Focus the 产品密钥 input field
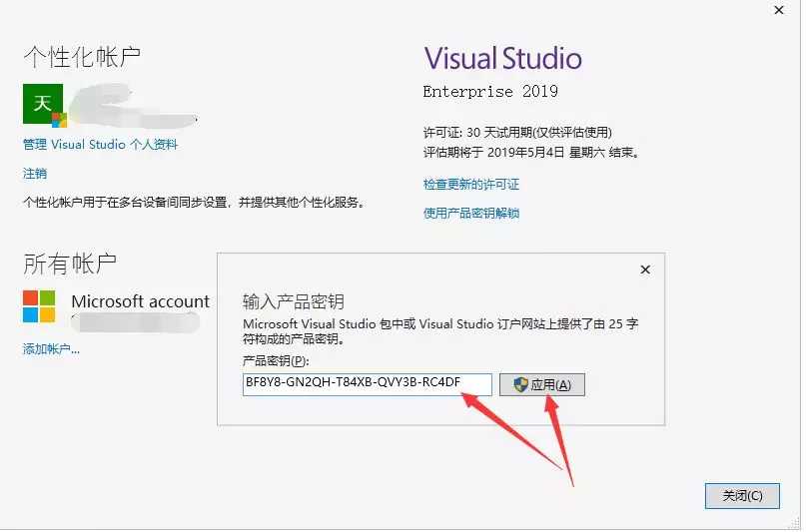 [x=367, y=384]
